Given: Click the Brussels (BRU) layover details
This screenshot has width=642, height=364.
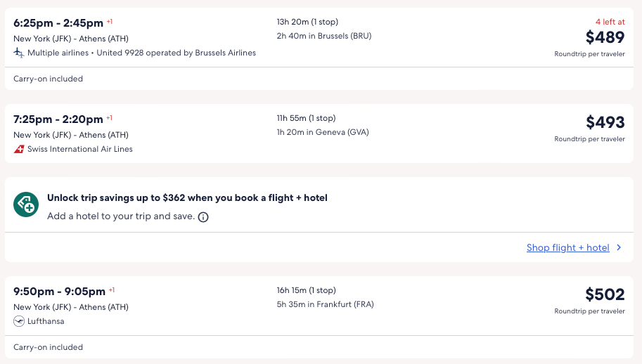Looking at the screenshot, I should click(323, 36).
